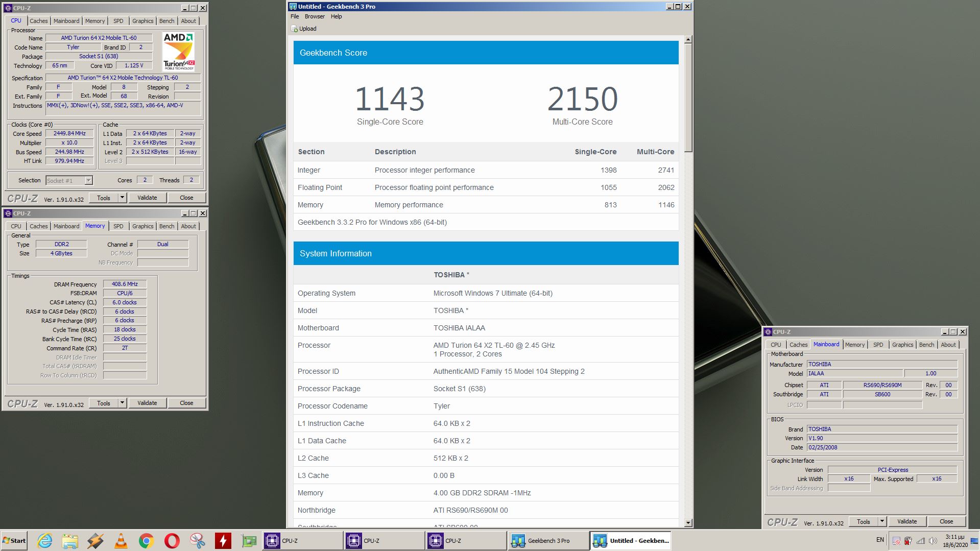Switch to Bench tab in CPU window
This screenshot has width=980, height=551.
[x=166, y=21]
